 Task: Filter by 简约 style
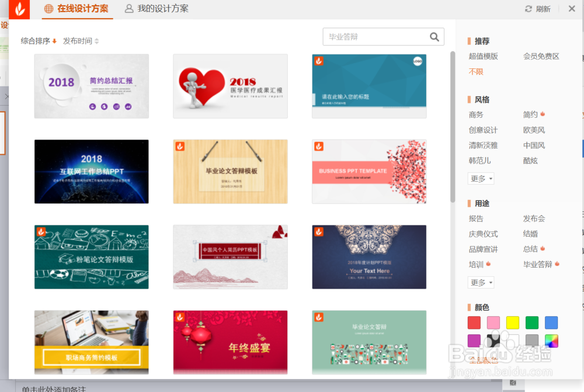(530, 115)
